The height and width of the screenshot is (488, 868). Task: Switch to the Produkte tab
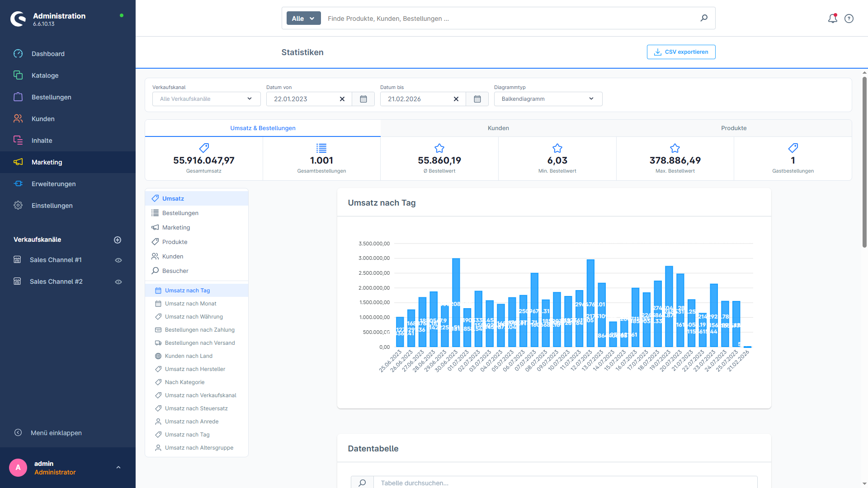tap(733, 128)
